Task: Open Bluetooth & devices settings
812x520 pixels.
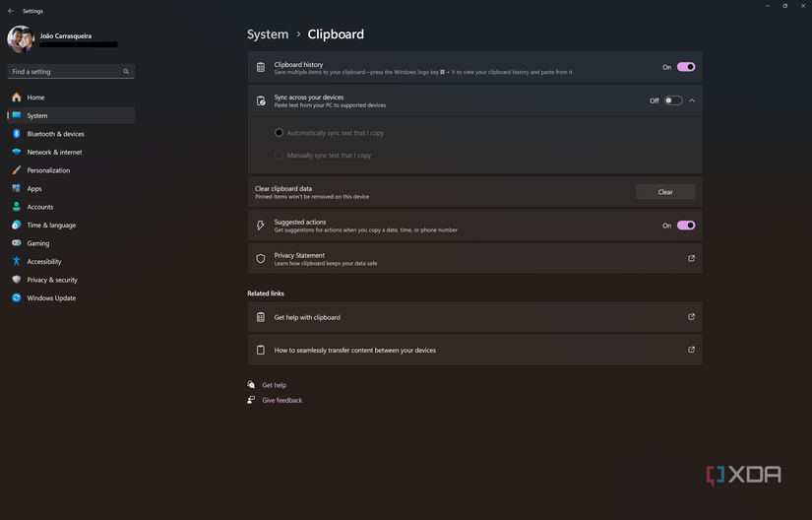Action: [x=71, y=134]
